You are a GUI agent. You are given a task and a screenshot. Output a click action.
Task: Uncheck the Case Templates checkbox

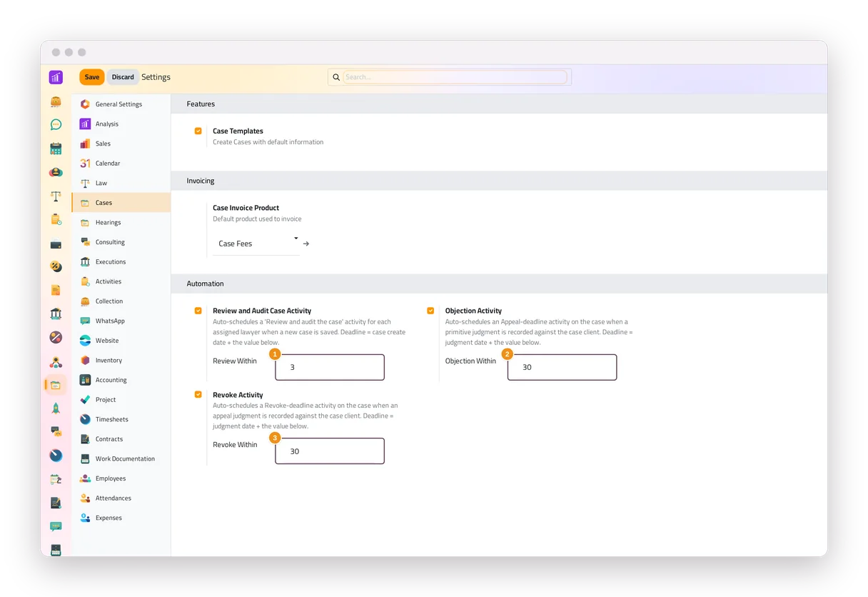click(x=198, y=131)
